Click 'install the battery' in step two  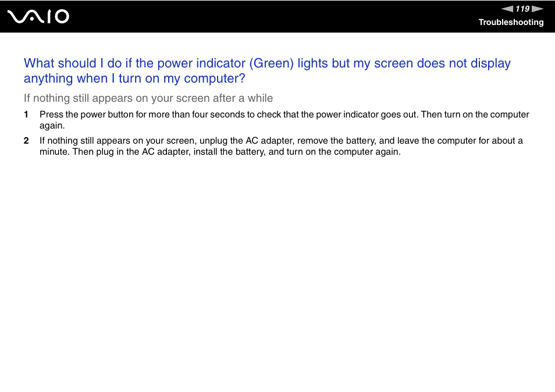click(x=230, y=152)
